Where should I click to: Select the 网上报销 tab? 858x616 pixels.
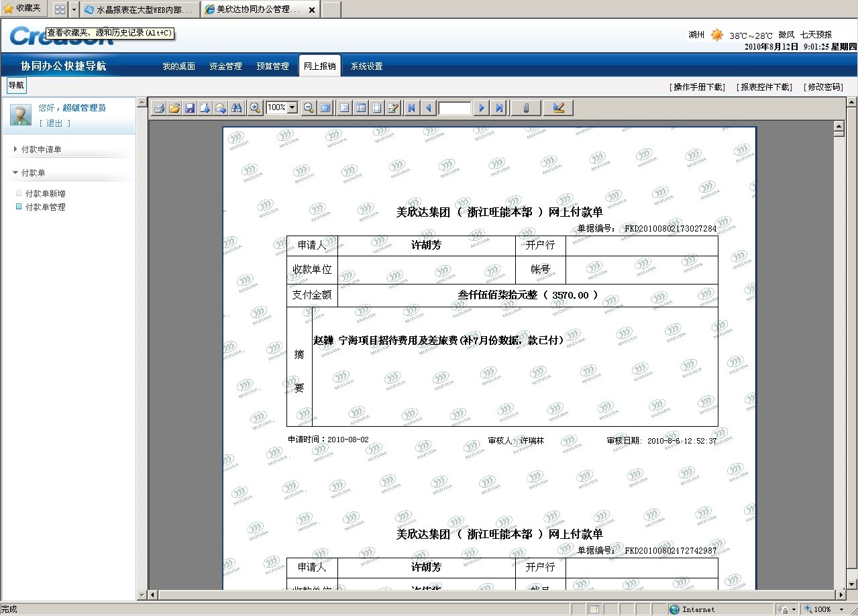pos(319,66)
